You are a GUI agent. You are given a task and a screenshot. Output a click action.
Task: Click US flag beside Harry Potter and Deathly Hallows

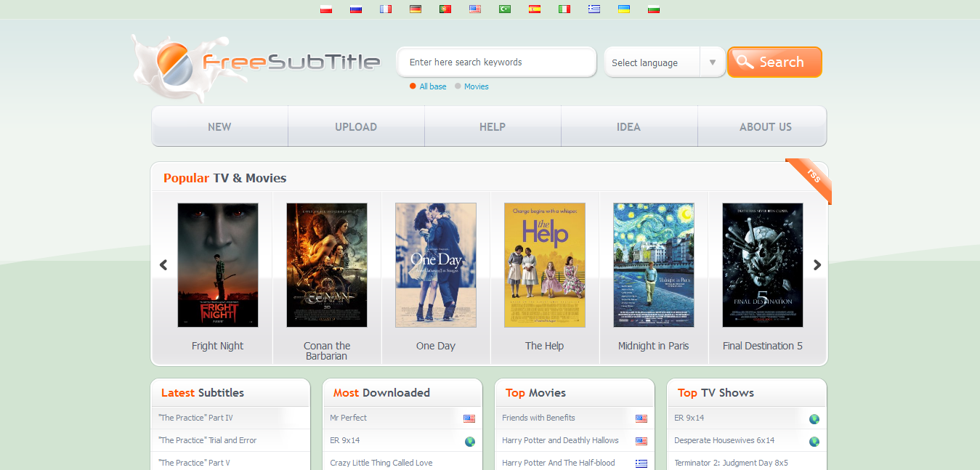point(641,441)
